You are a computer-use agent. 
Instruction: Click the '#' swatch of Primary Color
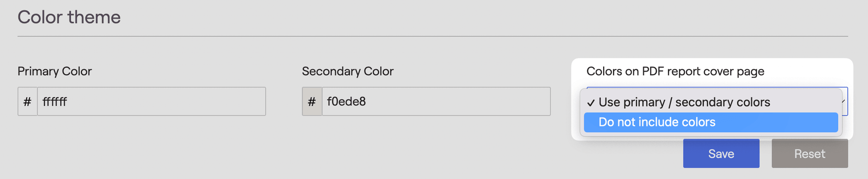tap(28, 102)
